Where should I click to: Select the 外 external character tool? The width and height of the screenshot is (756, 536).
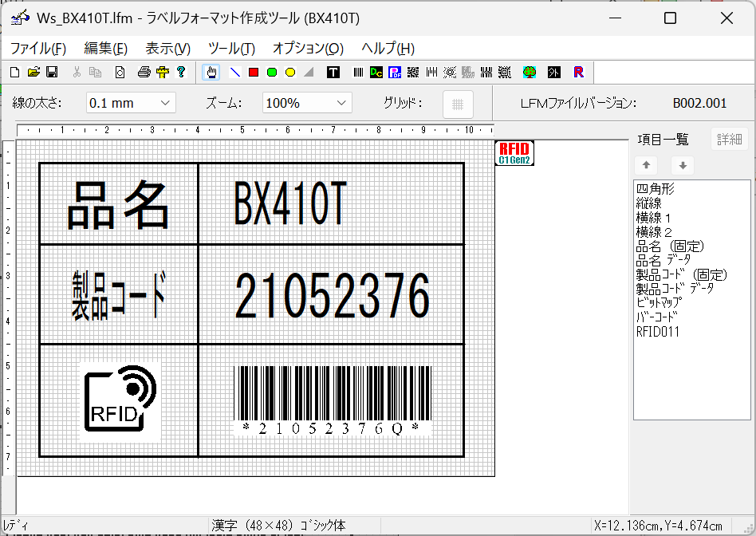click(x=554, y=73)
